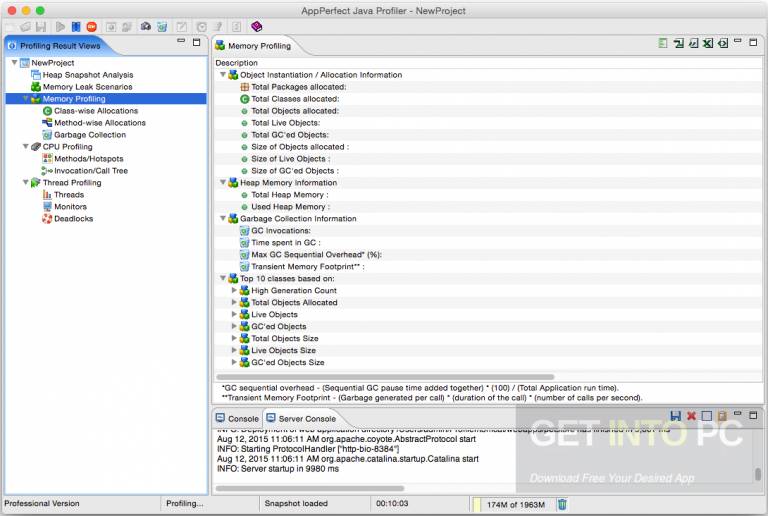Image resolution: width=768 pixels, height=516 pixels.
Task: Click the console horizontal scrollbar
Action: click(x=310, y=488)
